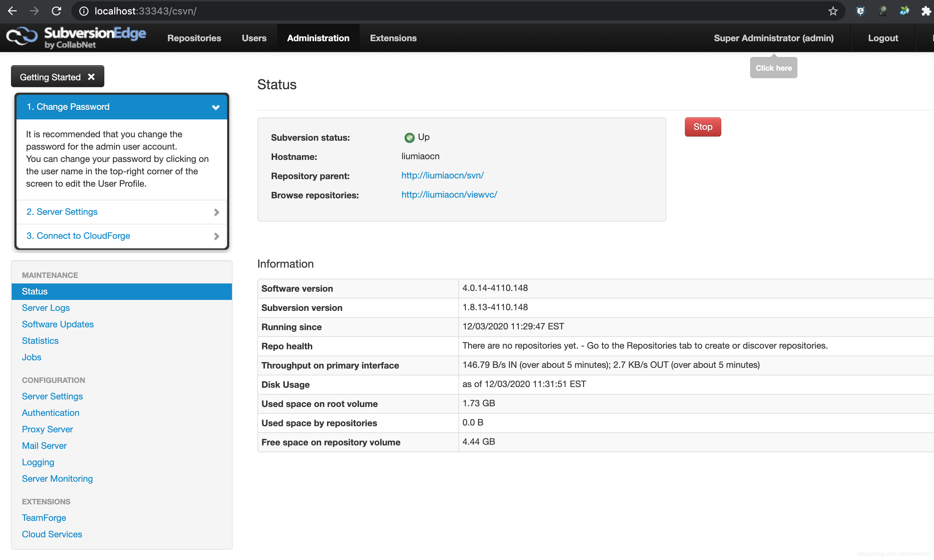This screenshot has width=934, height=560.
Task: Open the Repositories tab
Action: 194,38
